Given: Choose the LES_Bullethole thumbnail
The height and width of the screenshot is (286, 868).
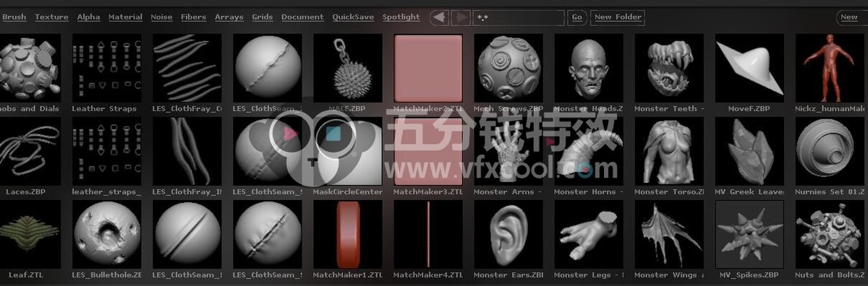Looking at the screenshot, I should pos(108,234).
